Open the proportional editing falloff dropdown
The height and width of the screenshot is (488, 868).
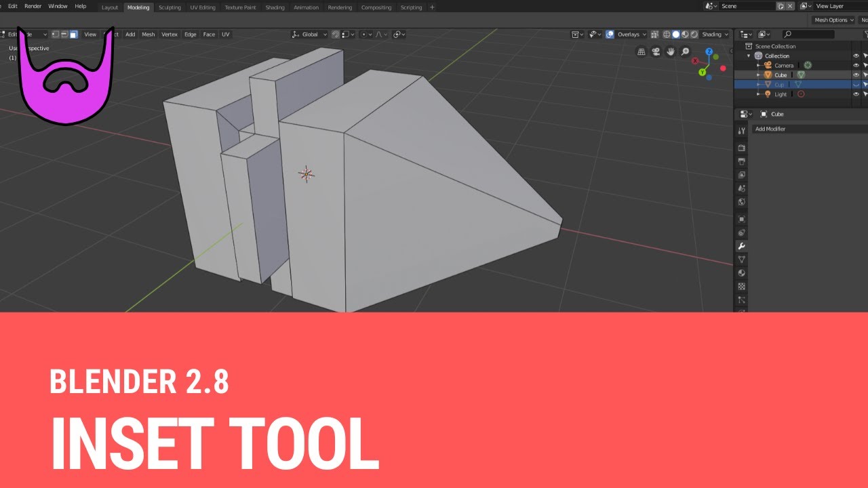pyautogui.click(x=382, y=35)
